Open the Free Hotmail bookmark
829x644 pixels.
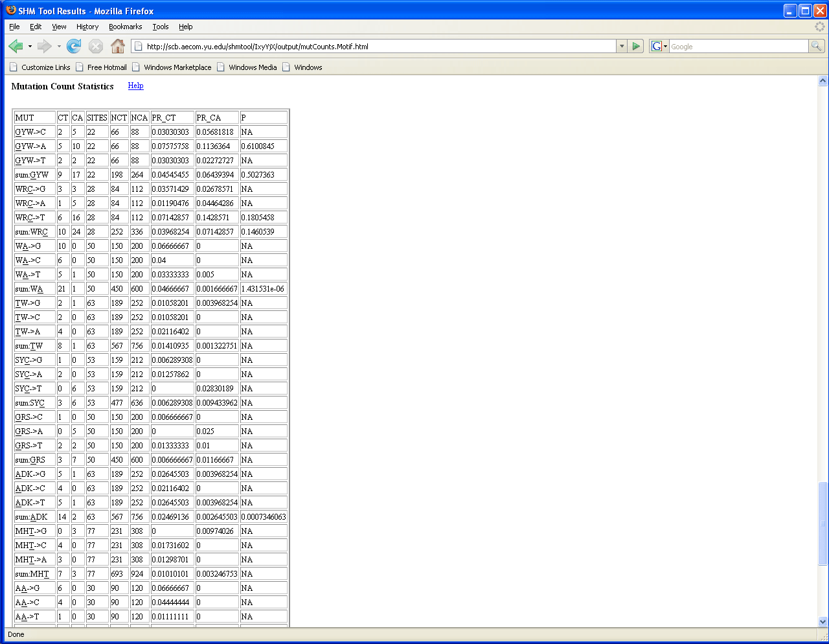click(107, 67)
